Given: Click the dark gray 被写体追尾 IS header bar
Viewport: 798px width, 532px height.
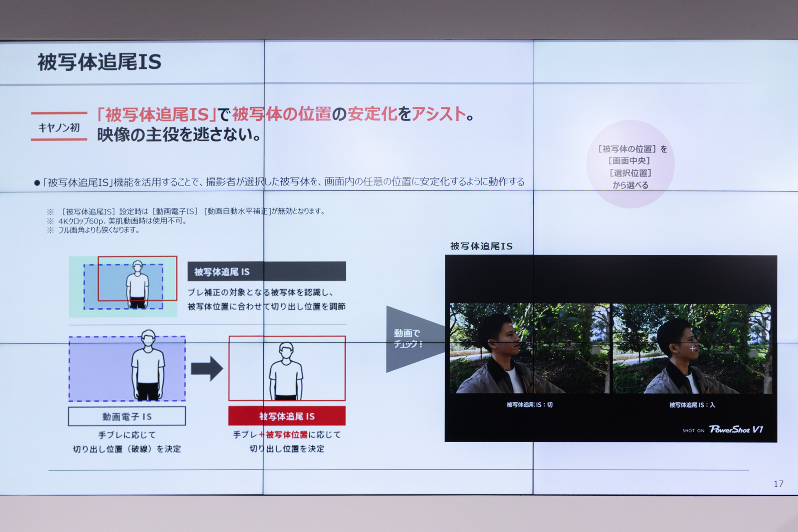Looking at the screenshot, I should pos(266,271).
